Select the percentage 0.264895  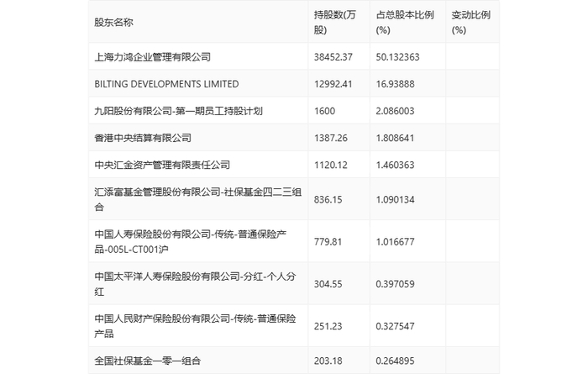(x=396, y=361)
